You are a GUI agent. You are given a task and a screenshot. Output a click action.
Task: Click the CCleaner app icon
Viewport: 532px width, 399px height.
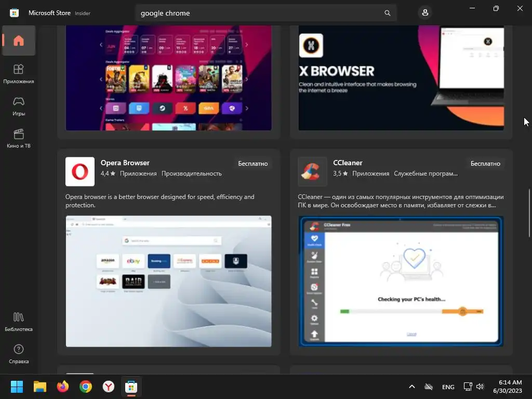coord(312,171)
